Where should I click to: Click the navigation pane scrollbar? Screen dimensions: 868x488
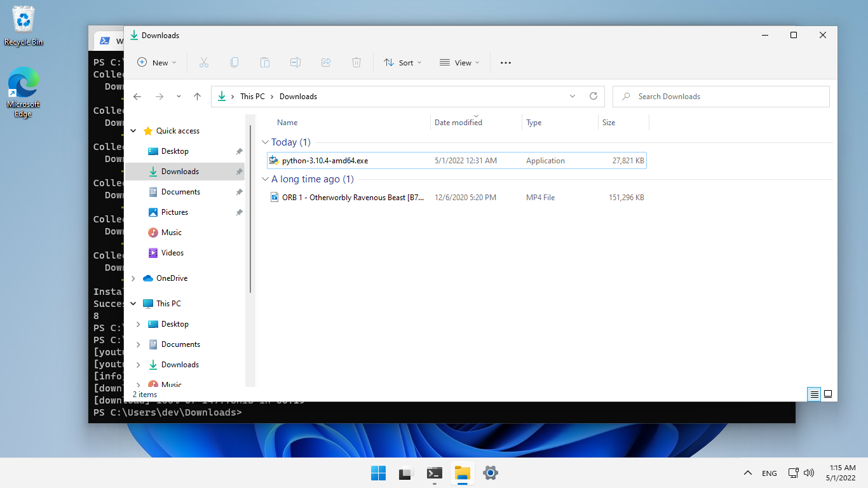click(x=251, y=210)
